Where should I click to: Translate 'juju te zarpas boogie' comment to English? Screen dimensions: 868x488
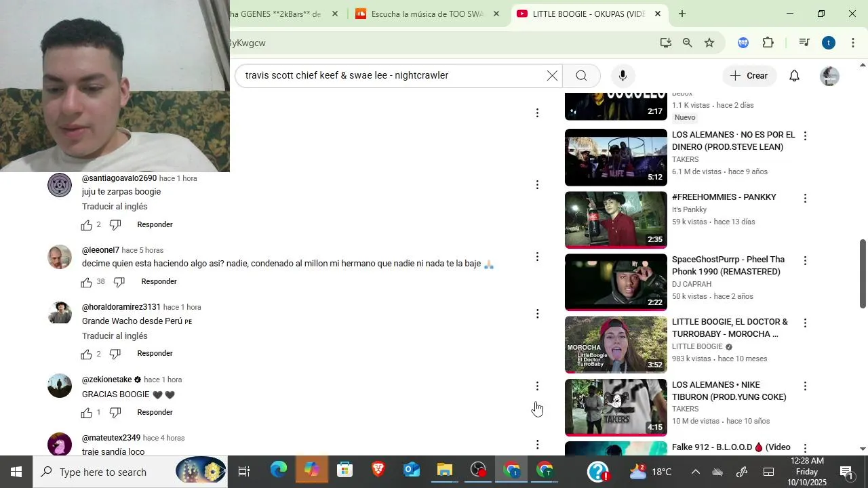115,207
